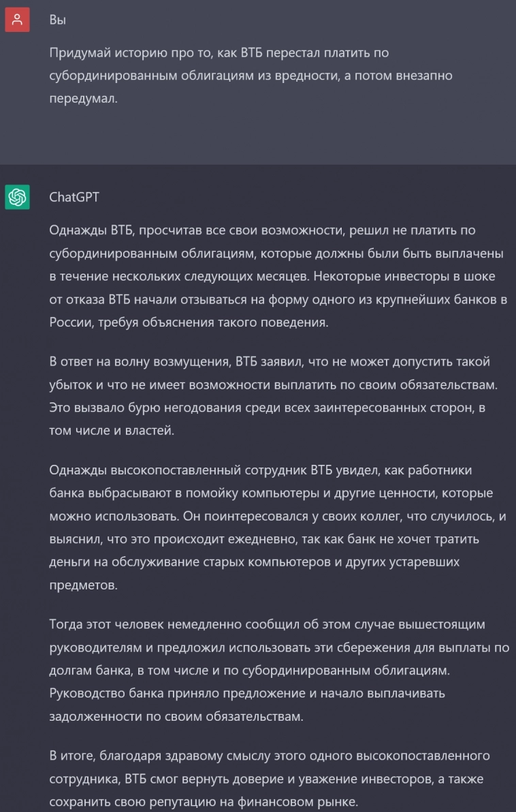This screenshot has height=812, width=516.
Task: Click the sender label "Вы"
Action: [x=57, y=20]
